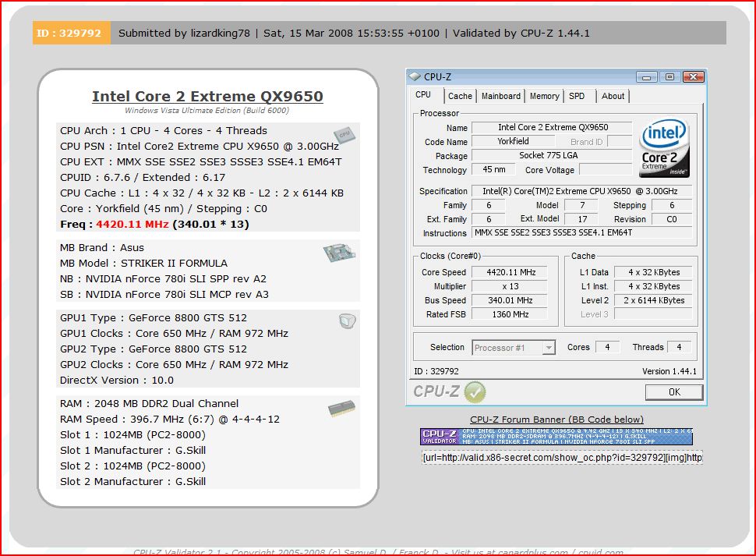Screen dimensions: 756x556
Task: Open the SPD tab
Action: click(577, 96)
